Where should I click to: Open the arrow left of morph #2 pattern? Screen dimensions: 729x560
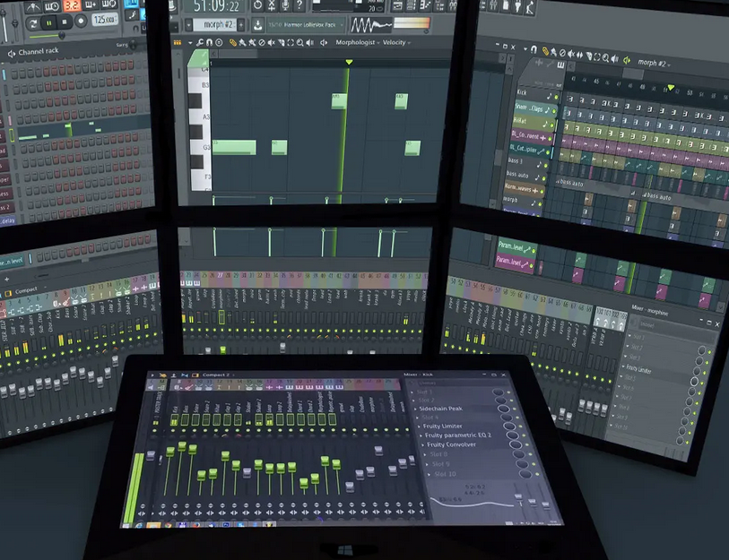(188, 24)
